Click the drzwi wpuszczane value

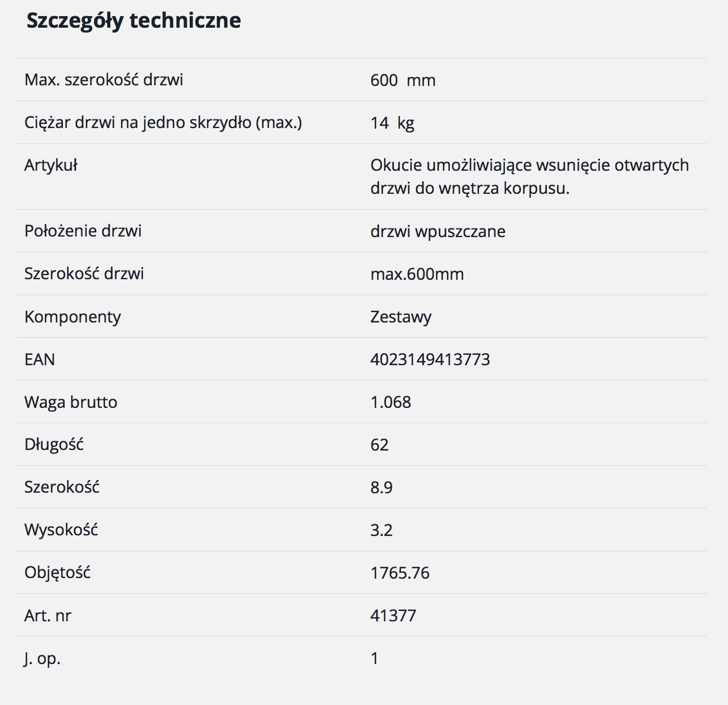[438, 232]
